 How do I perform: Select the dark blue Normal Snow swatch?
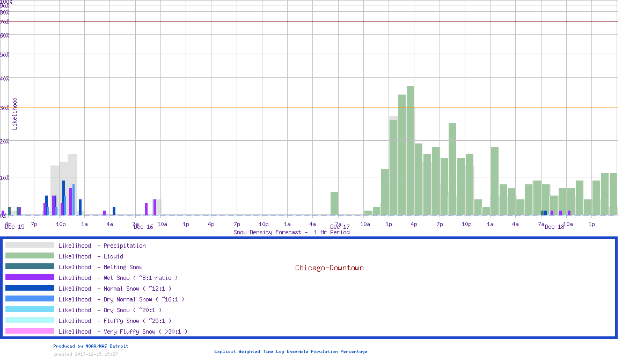[30, 288]
